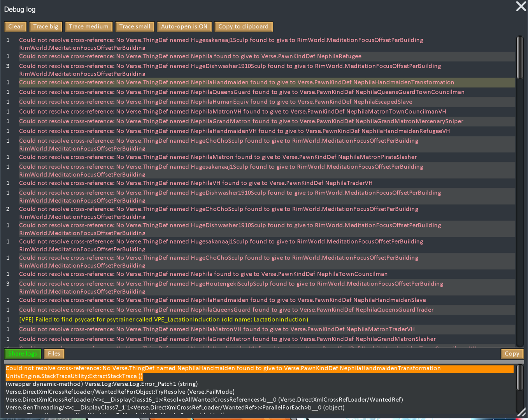The height and width of the screenshot is (420, 528).
Task: Copy log to clipboard
Action: (243, 26)
